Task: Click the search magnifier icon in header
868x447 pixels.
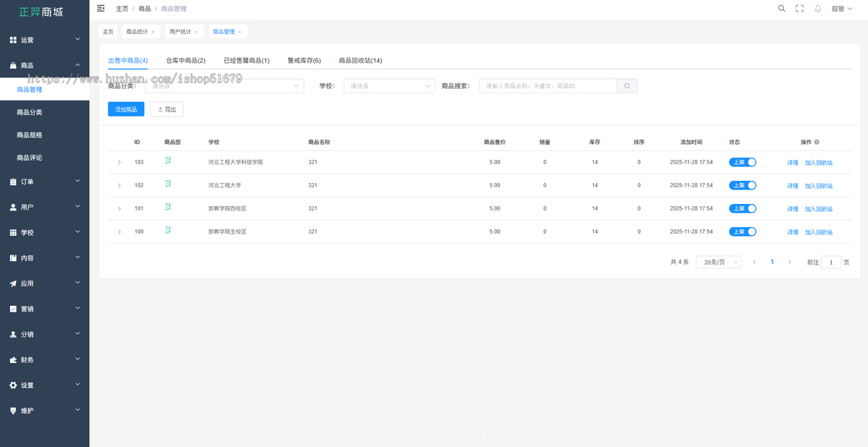Action: pos(781,9)
